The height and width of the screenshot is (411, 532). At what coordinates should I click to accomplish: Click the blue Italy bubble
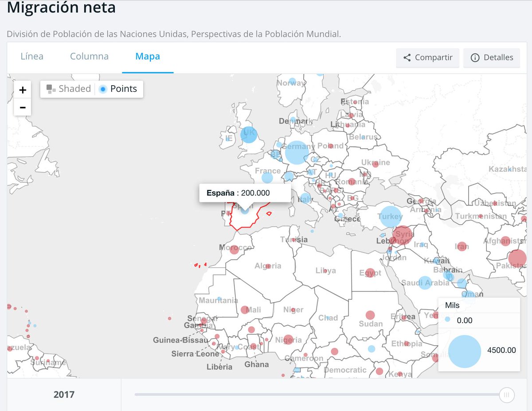tap(305, 198)
